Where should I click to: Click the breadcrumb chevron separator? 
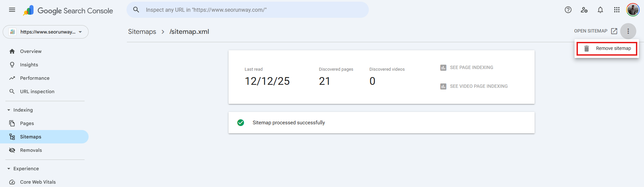tap(163, 32)
